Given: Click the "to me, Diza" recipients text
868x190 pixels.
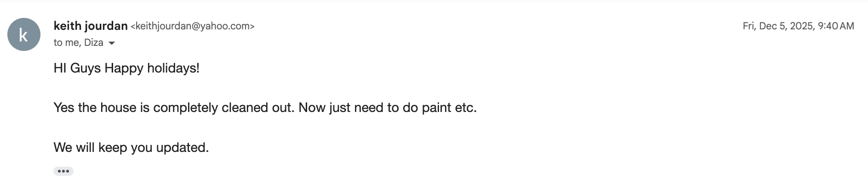Looking at the screenshot, I should pyautogui.click(x=79, y=43).
